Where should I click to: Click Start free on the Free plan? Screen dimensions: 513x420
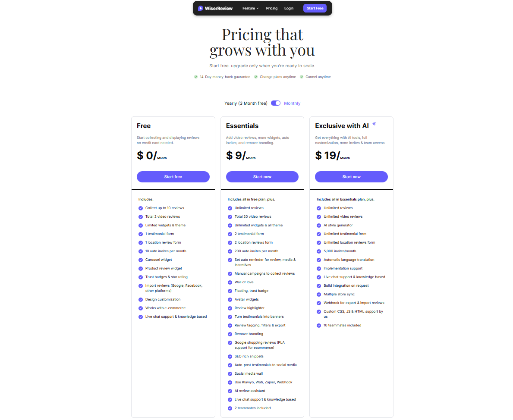[173, 177]
